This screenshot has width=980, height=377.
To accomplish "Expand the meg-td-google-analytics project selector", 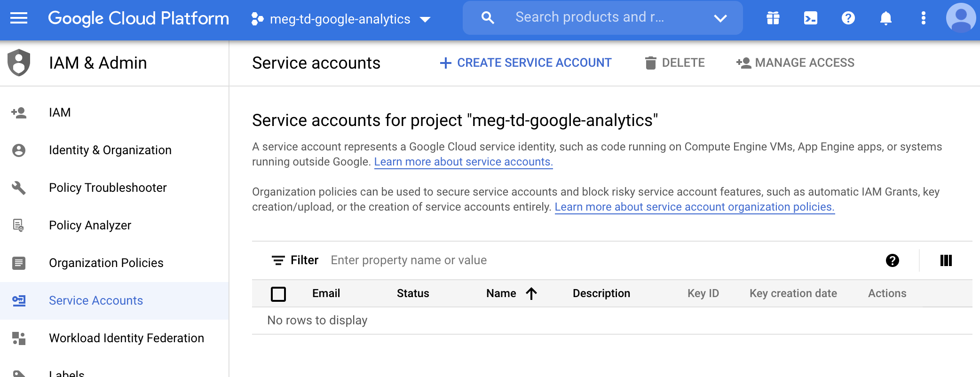I will [341, 19].
